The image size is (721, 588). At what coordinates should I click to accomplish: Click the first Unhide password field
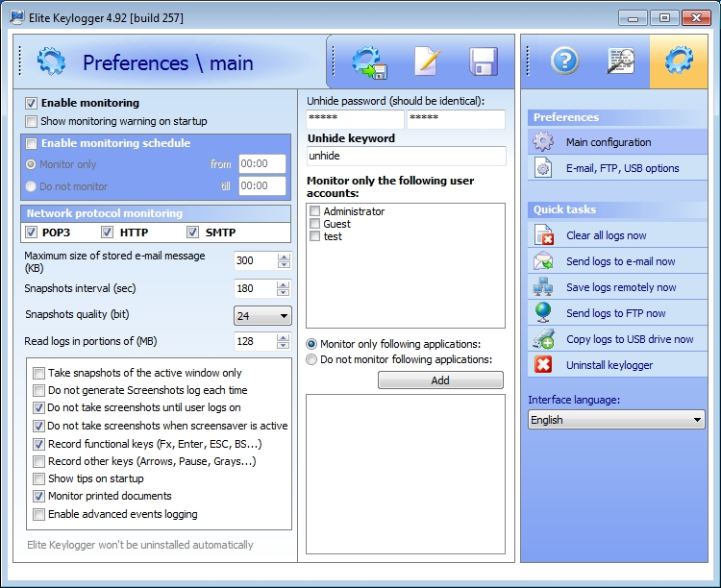click(x=355, y=119)
